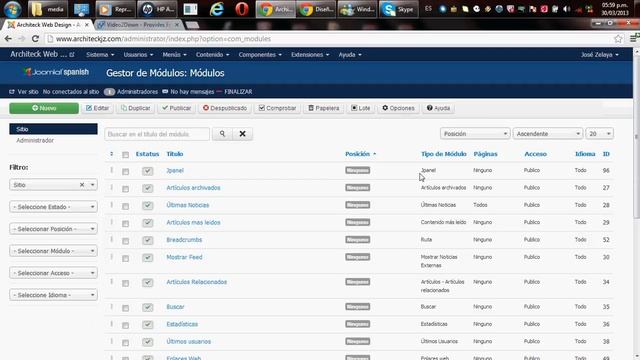Open the Seleccione Estado filter dropdown
Image resolution: width=640 pixels, height=360 pixels.
pos(53,207)
